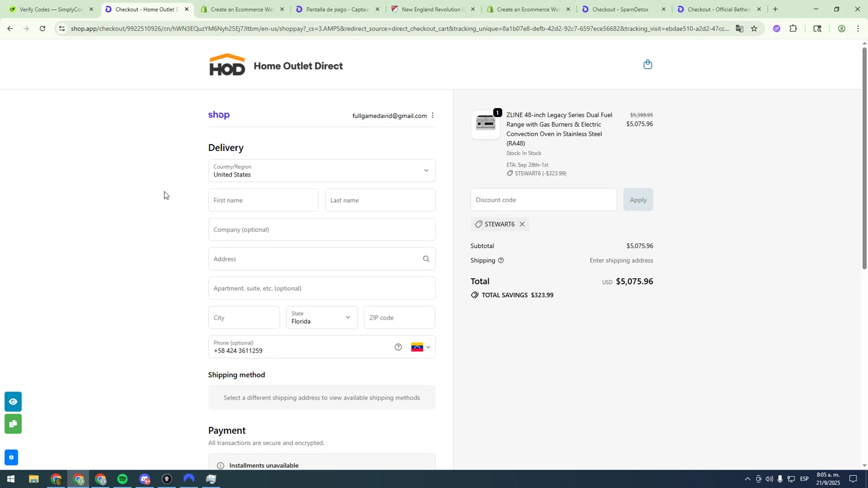The image size is (868, 488).
Task: Focus the Apartment, suite field
Action: pyautogui.click(x=322, y=289)
